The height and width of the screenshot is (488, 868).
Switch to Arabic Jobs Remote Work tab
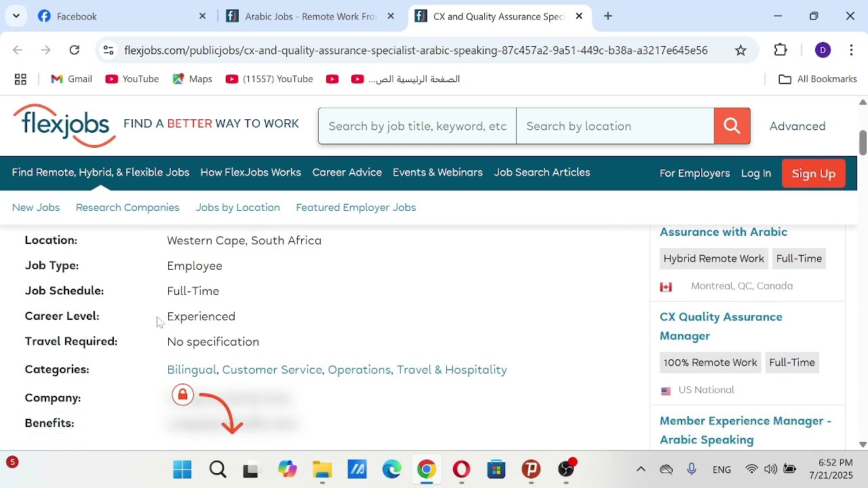tap(311, 16)
